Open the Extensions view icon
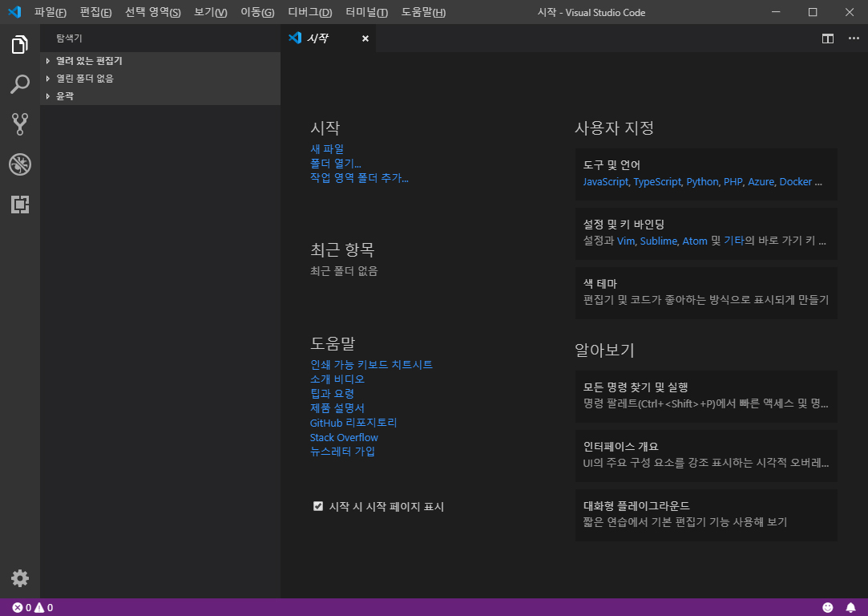The height and width of the screenshot is (616, 868). (x=20, y=205)
